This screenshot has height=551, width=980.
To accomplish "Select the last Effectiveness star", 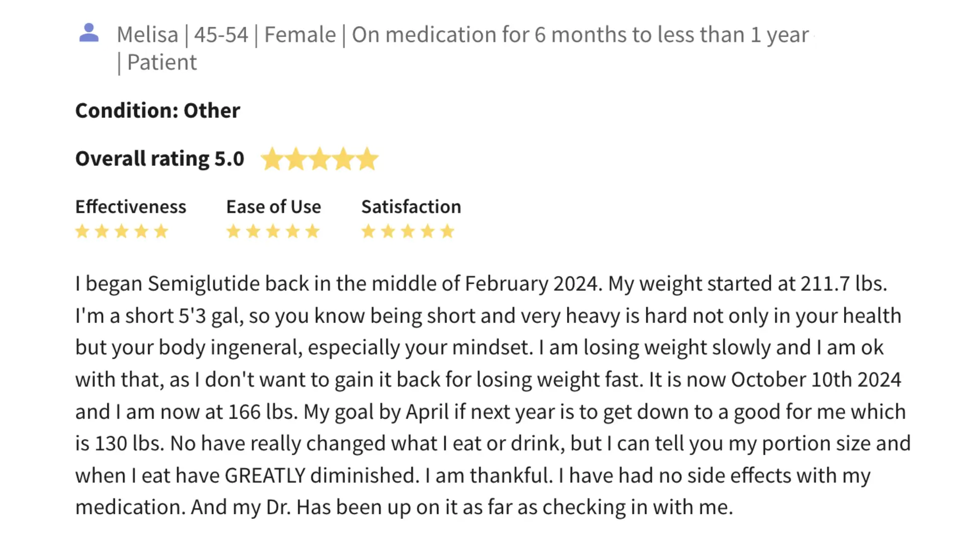I will point(161,232).
